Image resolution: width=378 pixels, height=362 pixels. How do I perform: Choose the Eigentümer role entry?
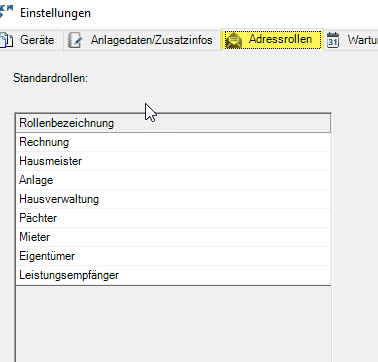[173, 256]
